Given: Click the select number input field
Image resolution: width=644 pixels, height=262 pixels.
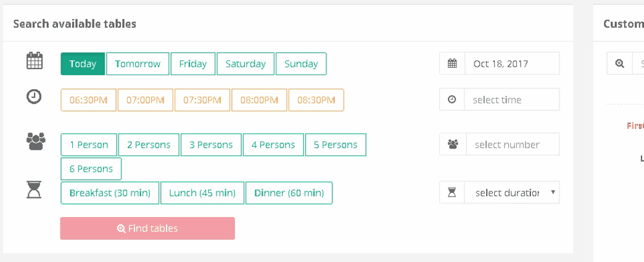Looking at the screenshot, I should pyautogui.click(x=513, y=144).
